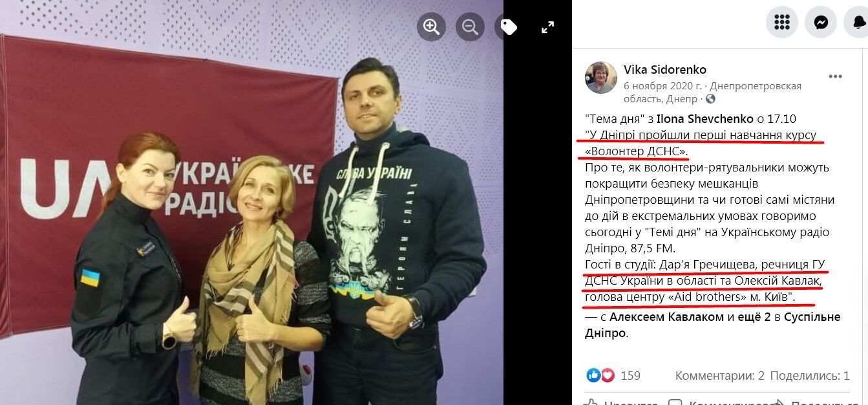Click the like reaction emoji icon
The width and height of the screenshot is (868, 405).
pos(593,375)
